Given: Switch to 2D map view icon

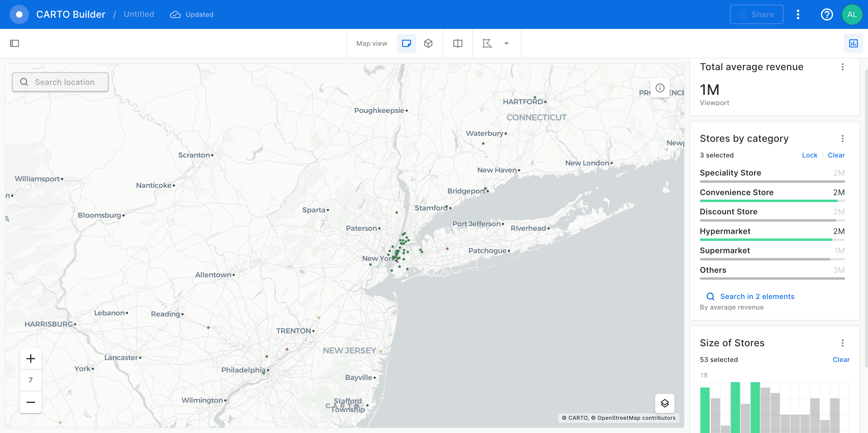Looking at the screenshot, I should tap(406, 43).
